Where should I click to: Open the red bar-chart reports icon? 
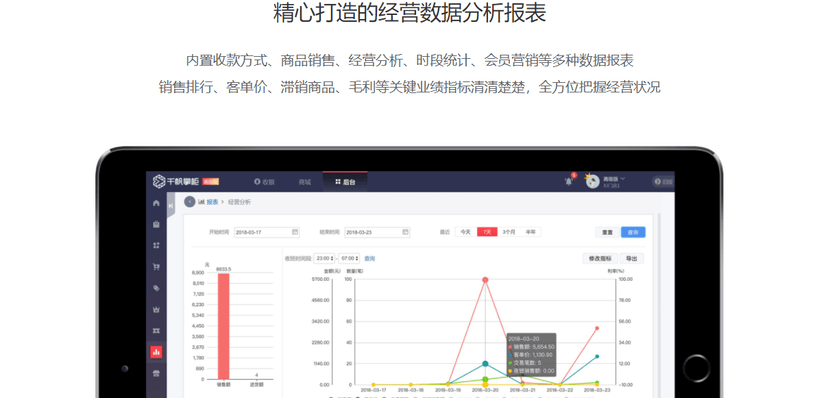[x=156, y=352]
